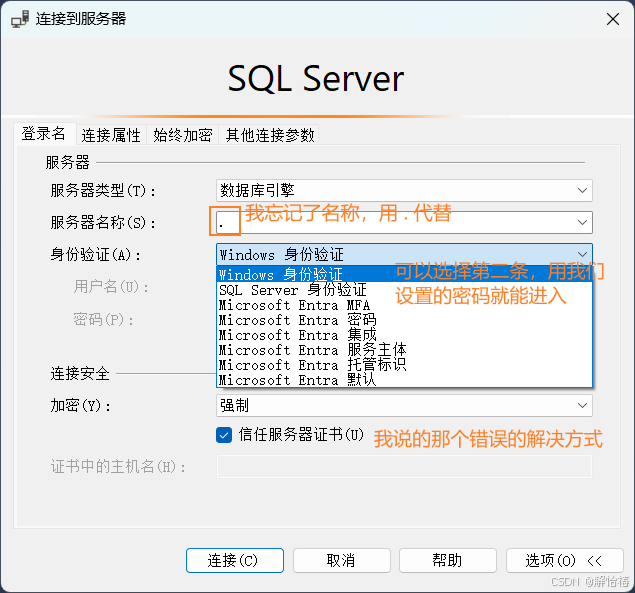Select Microsoft Entra 服务主体 option

click(404, 350)
